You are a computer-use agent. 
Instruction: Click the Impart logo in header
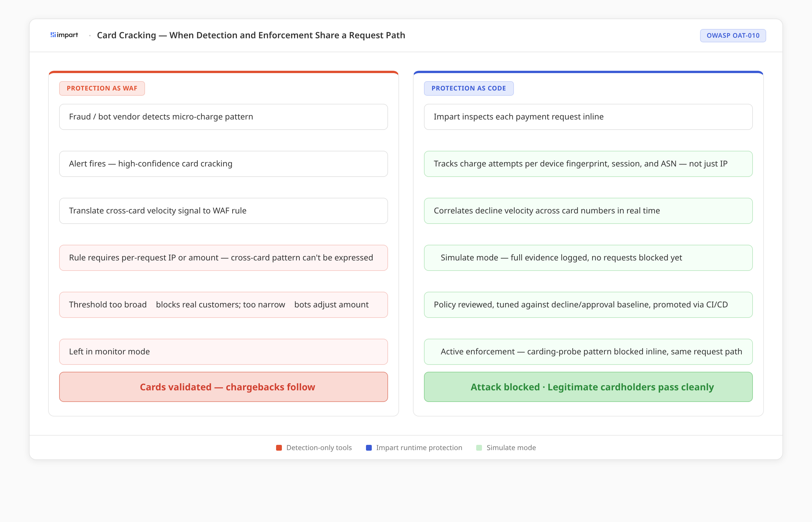64,35
